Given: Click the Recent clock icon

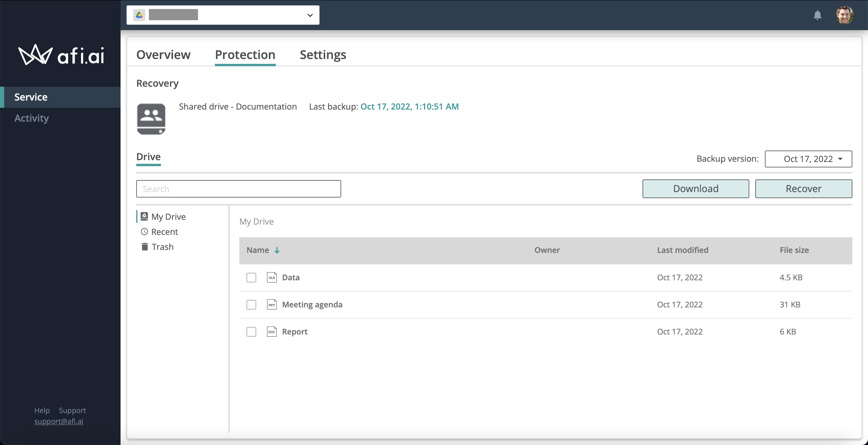Looking at the screenshot, I should pyautogui.click(x=144, y=232).
